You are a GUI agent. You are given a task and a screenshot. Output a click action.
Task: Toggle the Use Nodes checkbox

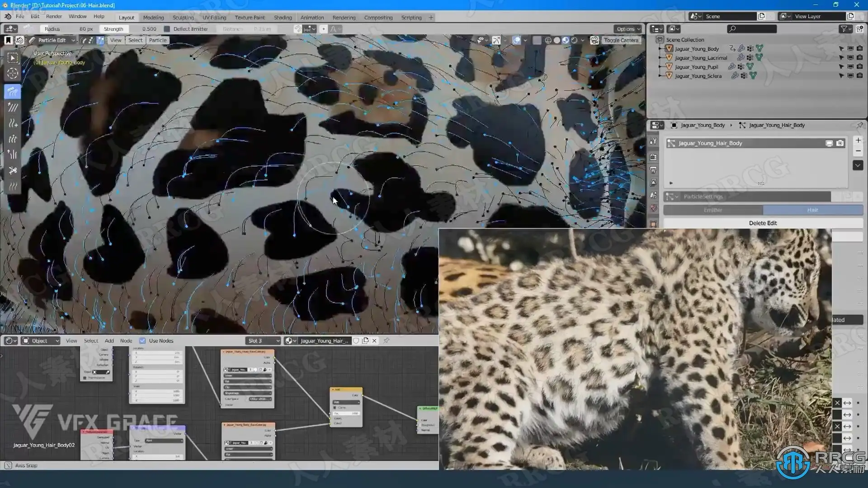142,341
